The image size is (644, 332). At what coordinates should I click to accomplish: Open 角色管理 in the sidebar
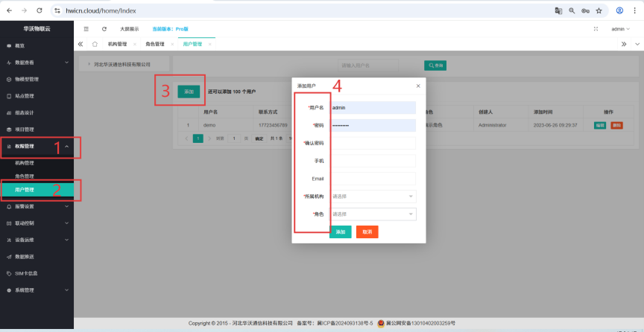click(x=25, y=176)
